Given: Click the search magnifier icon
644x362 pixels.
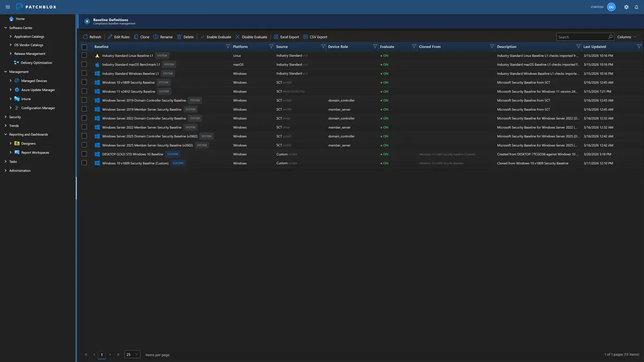Looking at the screenshot, I should [610, 37].
